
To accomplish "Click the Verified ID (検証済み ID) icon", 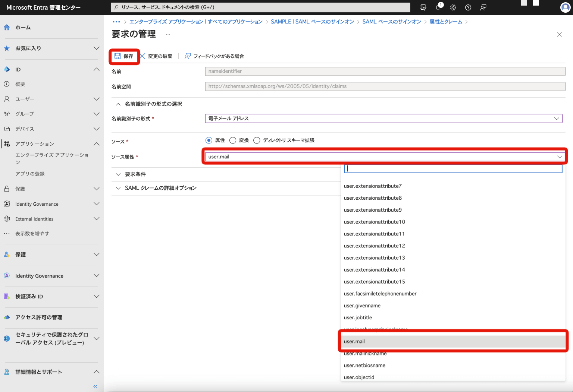I will click(7, 296).
